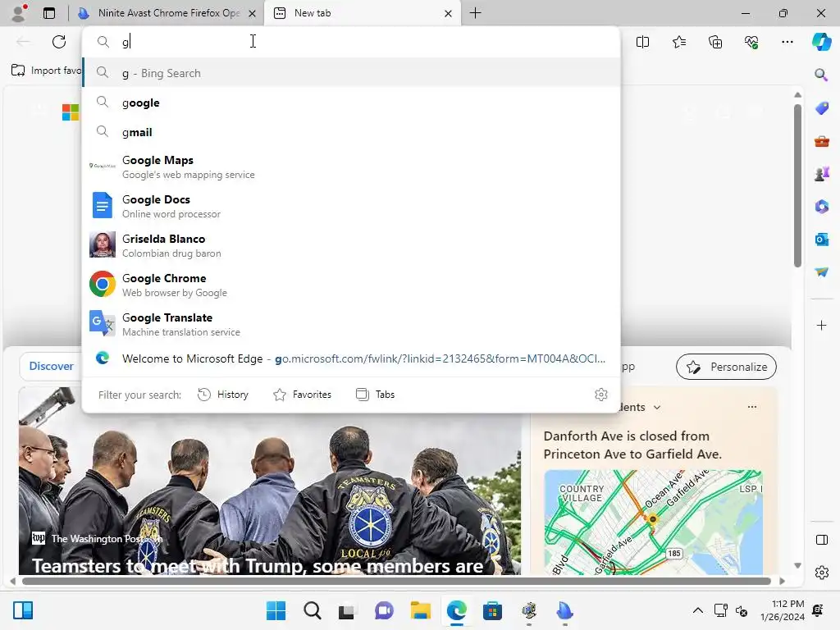
Task: Open Settings and more ellipsis menu
Action: [787, 42]
